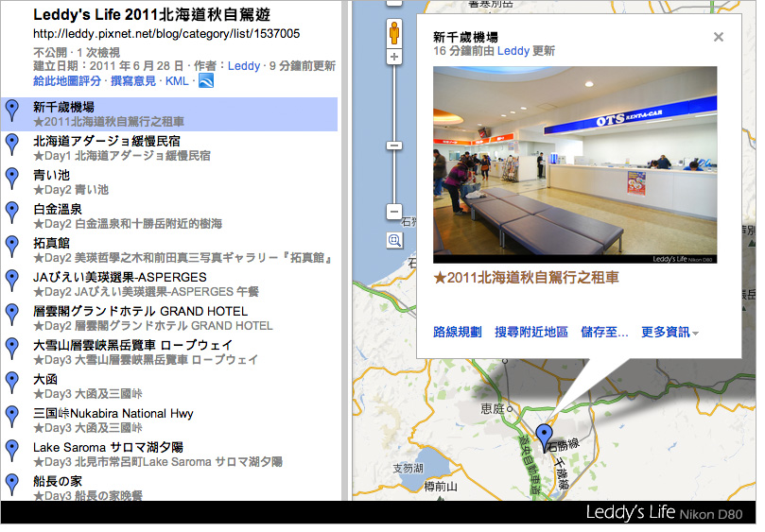Click the marker icon beside 新千歲機場
Screen dimensions: 765x532
(12, 112)
